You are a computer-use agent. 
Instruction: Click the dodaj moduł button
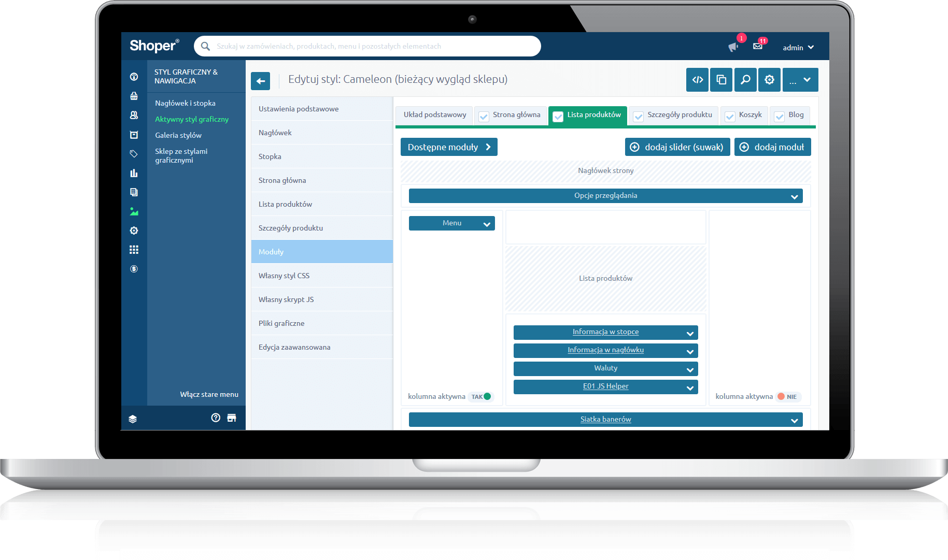[772, 147]
